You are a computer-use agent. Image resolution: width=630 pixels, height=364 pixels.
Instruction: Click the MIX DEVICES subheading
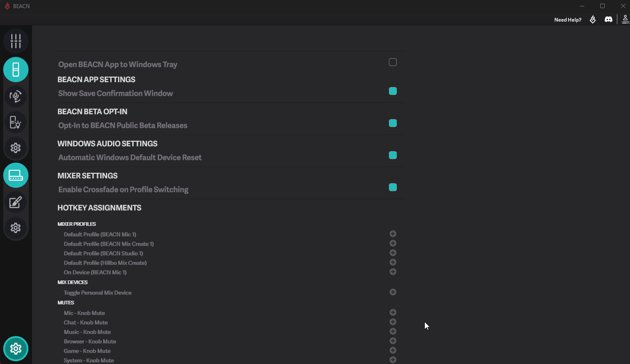[x=73, y=282]
